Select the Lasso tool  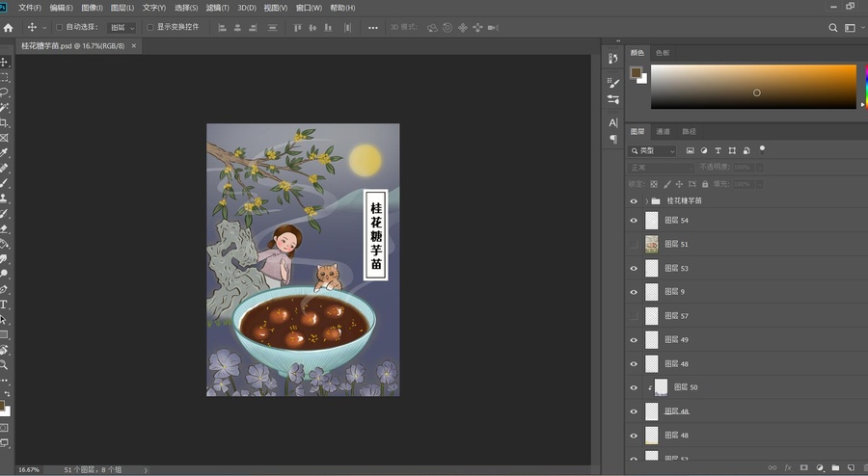[5, 93]
